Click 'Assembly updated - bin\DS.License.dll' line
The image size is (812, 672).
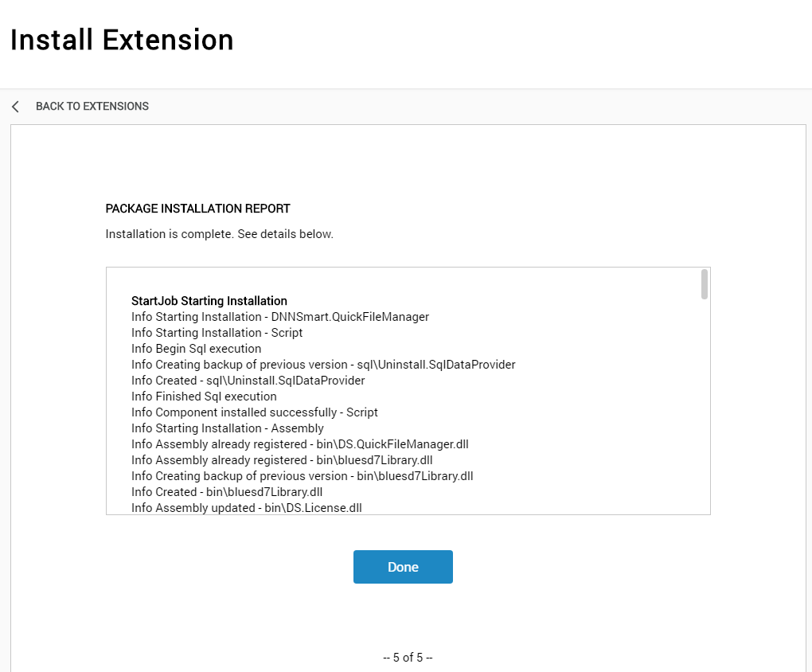click(247, 508)
